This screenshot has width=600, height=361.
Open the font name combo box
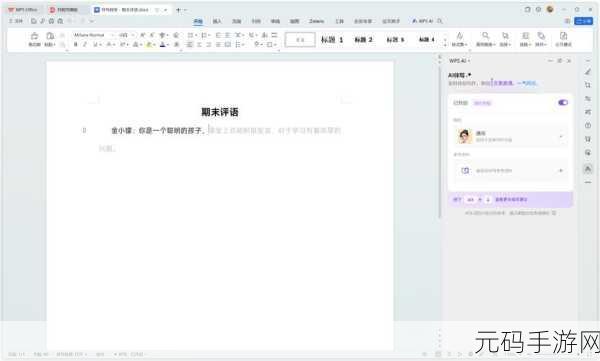[94, 35]
